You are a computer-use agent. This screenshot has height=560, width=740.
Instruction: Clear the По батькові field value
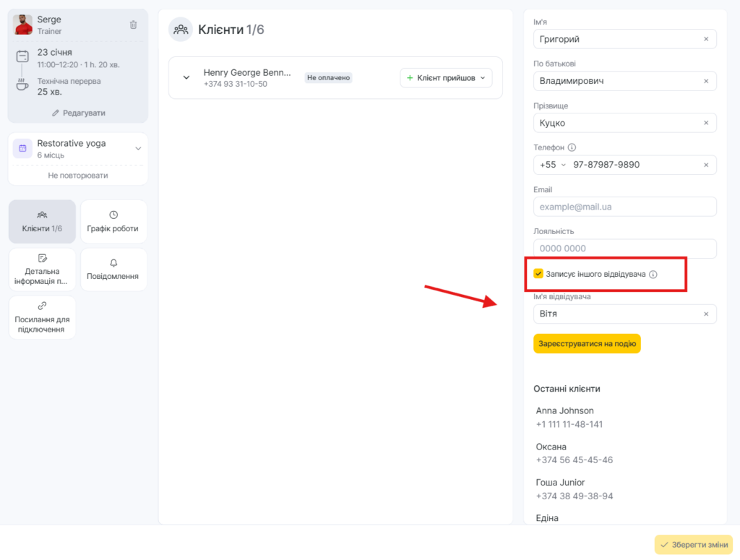point(706,81)
